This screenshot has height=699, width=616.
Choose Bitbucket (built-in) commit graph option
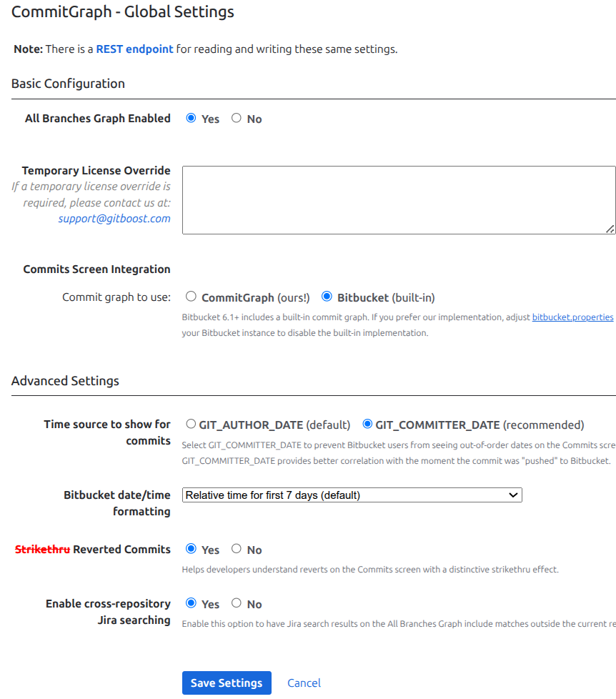coord(327,297)
